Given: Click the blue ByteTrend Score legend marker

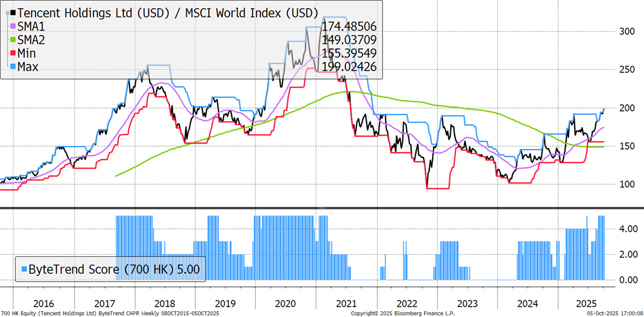Looking at the screenshot, I should [23, 268].
